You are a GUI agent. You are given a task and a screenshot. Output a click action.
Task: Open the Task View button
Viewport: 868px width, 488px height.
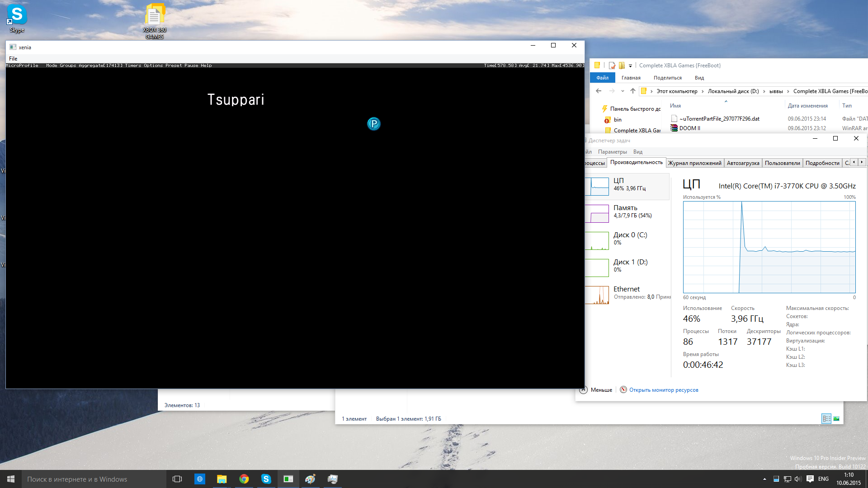coord(177,479)
